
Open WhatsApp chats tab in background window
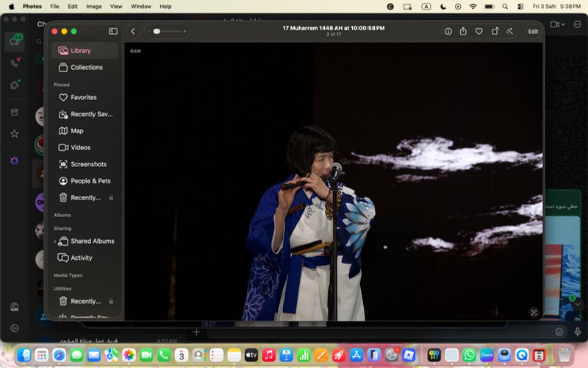15,41
